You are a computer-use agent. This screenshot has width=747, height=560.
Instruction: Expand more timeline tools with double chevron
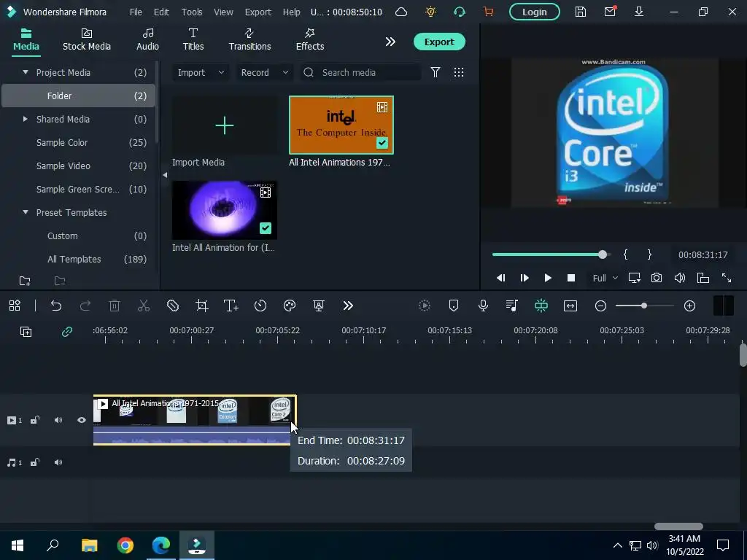click(x=348, y=306)
